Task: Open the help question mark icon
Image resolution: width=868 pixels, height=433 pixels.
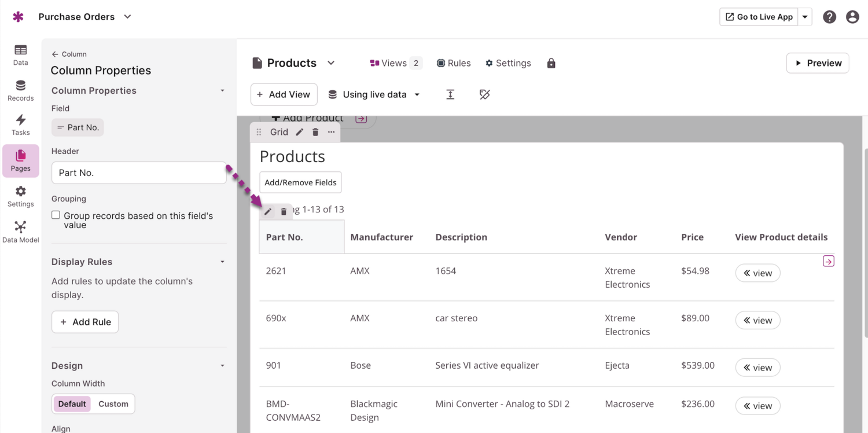Action: [829, 17]
